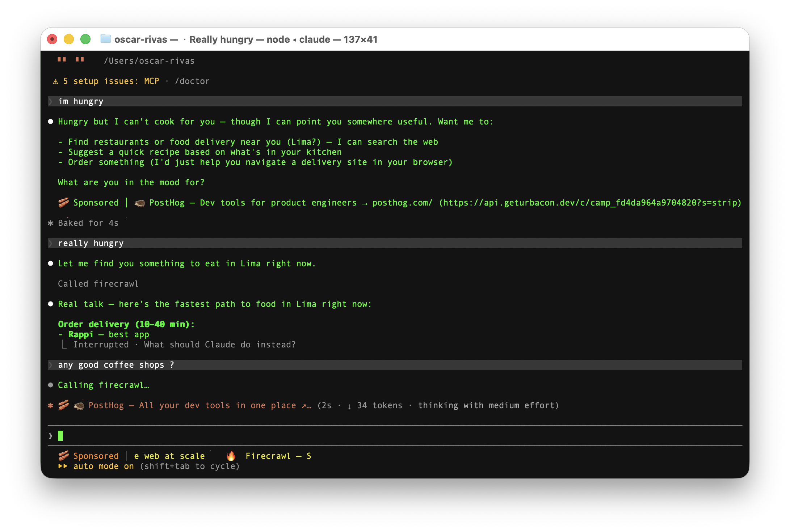Click "Suggest a quick recipe" option line

[x=200, y=152]
